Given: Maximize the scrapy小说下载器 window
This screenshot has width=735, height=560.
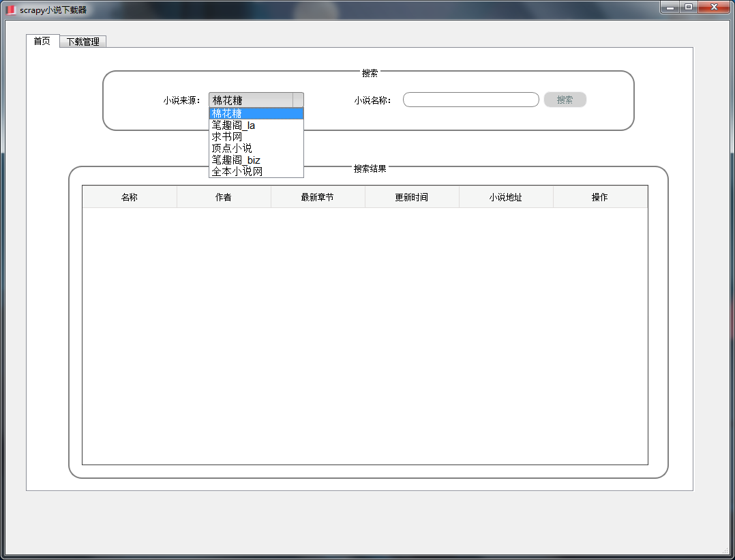Looking at the screenshot, I should pyautogui.click(x=689, y=7).
